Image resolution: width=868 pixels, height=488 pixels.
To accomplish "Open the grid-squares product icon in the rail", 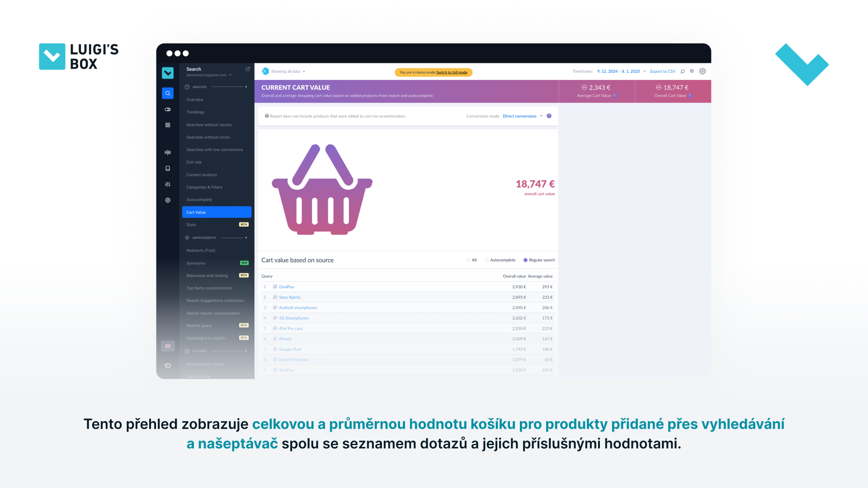I will point(168,125).
